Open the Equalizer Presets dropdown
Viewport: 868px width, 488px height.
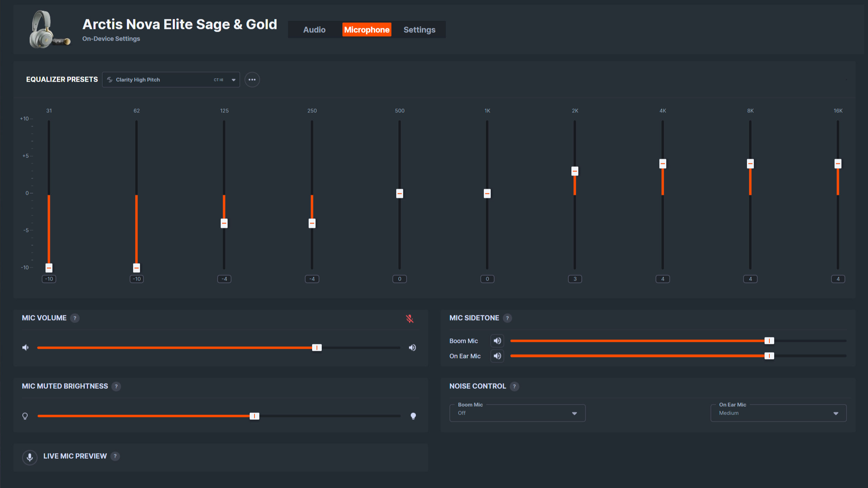(171, 80)
